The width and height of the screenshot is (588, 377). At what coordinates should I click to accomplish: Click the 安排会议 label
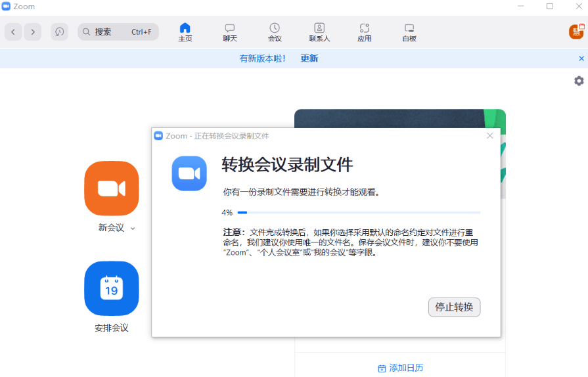(112, 328)
